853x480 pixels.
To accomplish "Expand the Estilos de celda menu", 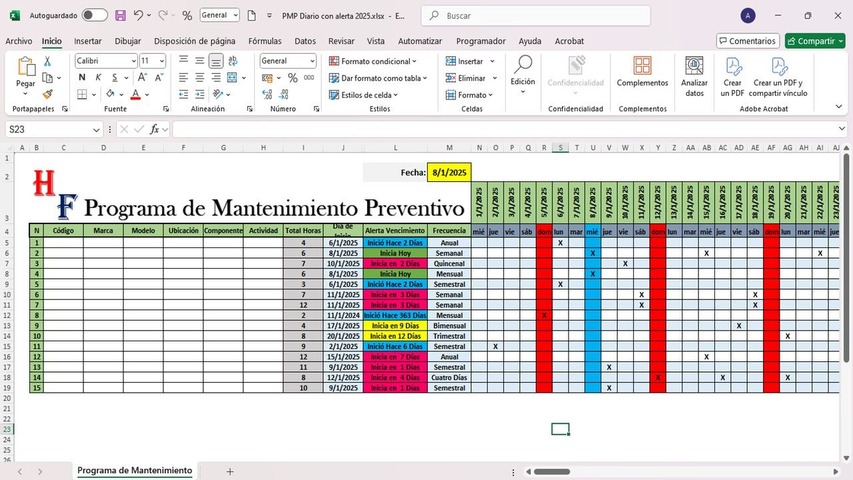I will coord(363,95).
